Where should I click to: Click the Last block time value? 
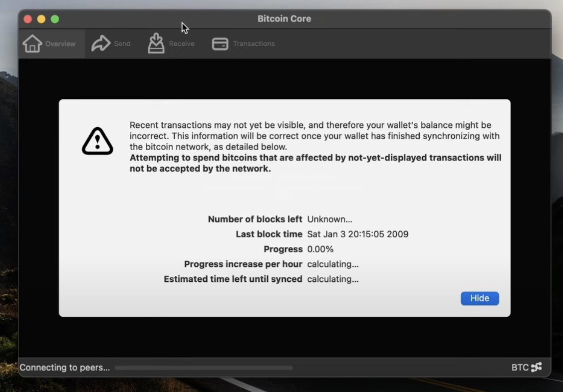358,234
